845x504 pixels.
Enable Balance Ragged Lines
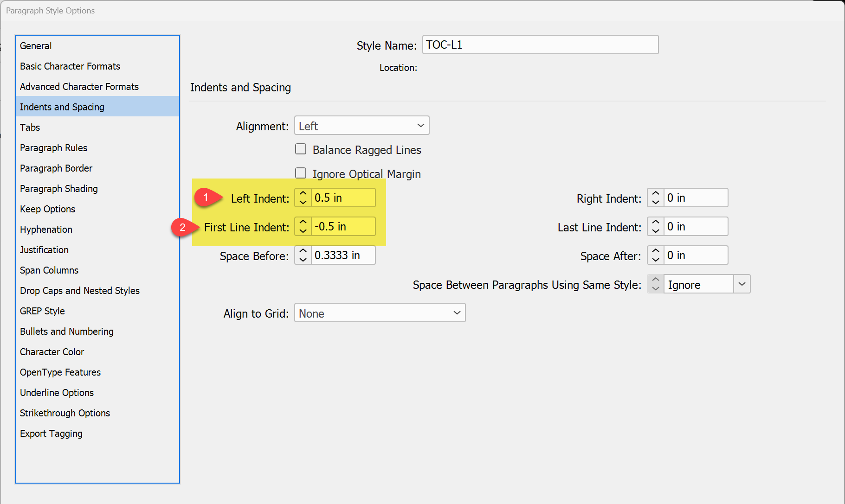(301, 149)
